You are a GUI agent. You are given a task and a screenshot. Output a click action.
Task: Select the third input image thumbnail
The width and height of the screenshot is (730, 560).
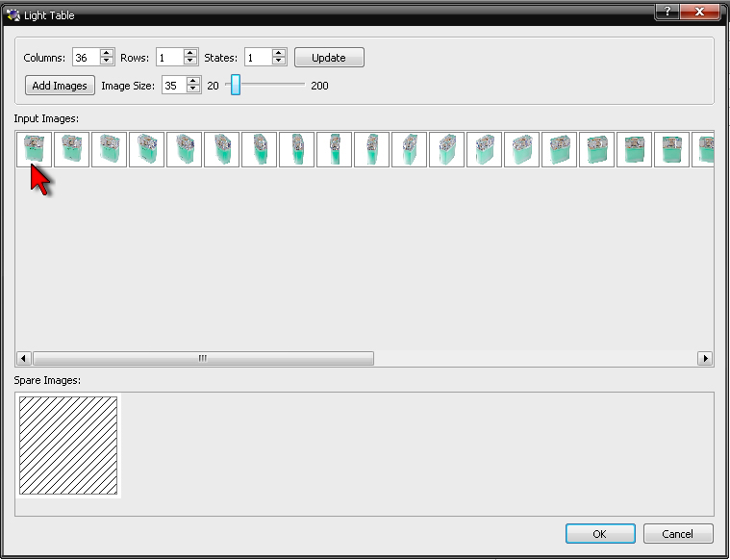click(x=109, y=149)
